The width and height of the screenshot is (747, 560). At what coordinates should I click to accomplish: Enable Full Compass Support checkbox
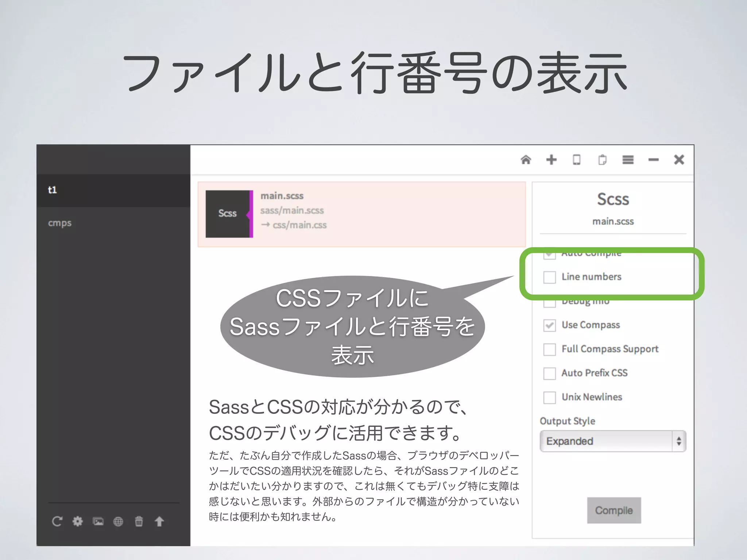pyautogui.click(x=550, y=349)
